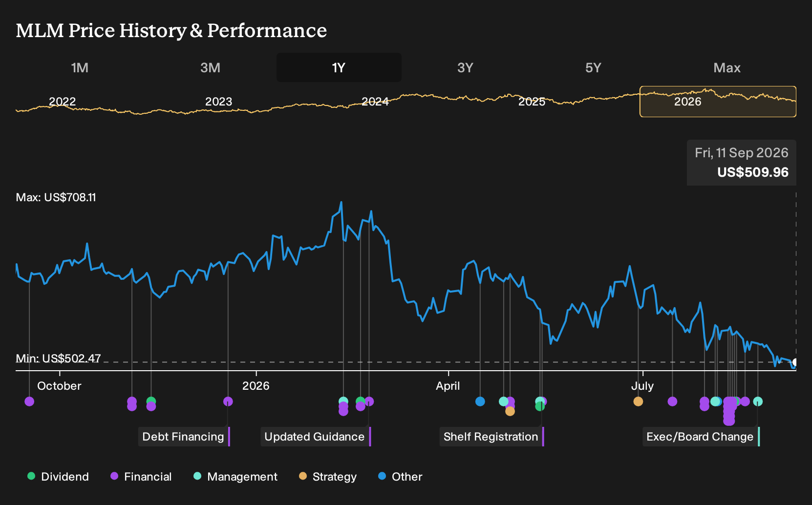This screenshot has width=812, height=505.
Task: Open the 3Y time range tab
Action: (x=465, y=67)
